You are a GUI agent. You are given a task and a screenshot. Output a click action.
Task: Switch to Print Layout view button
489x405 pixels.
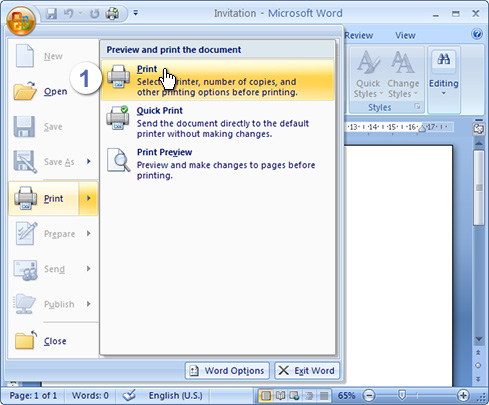point(266,396)
